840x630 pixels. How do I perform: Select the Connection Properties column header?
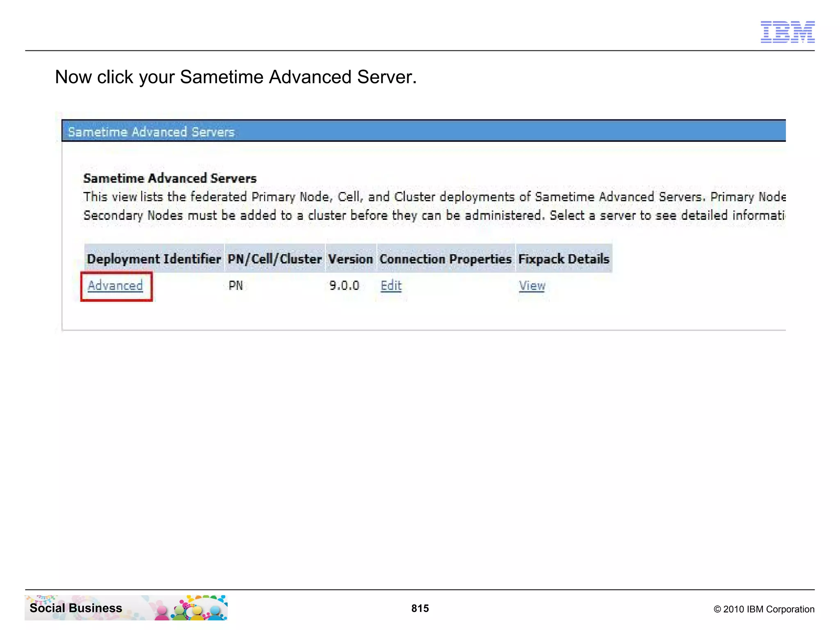point(446,258)
